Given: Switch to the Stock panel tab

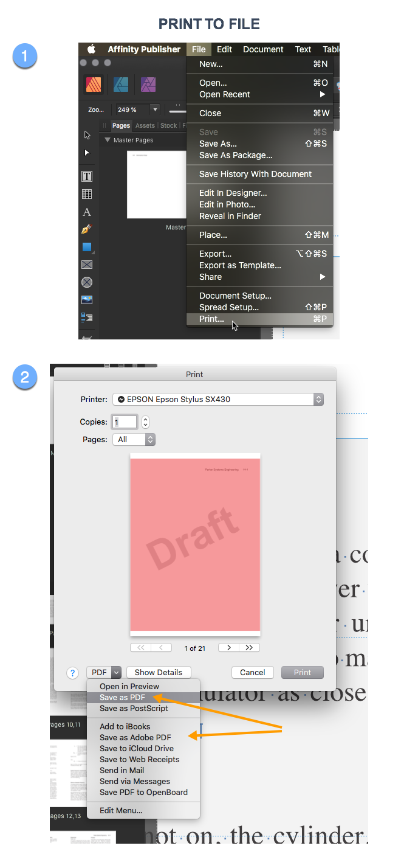Looking at the screenshot, I should 168,125.
